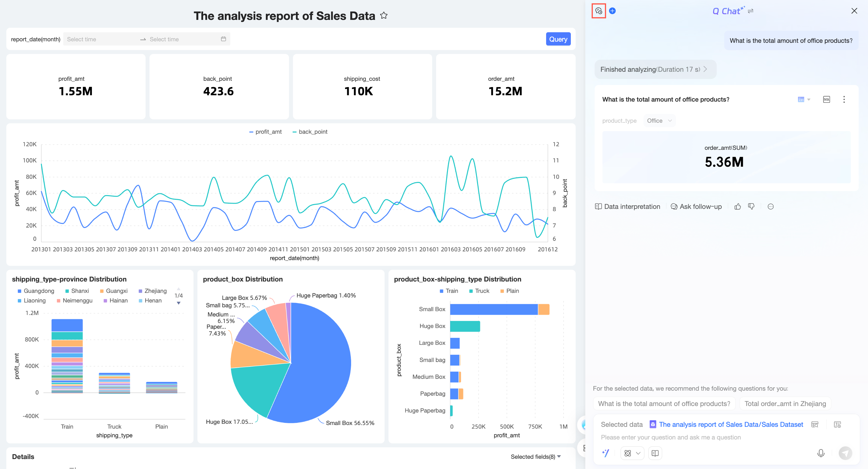Toggle Truck series in legend
The image size is (868, 469).
(x=479, y=291)
